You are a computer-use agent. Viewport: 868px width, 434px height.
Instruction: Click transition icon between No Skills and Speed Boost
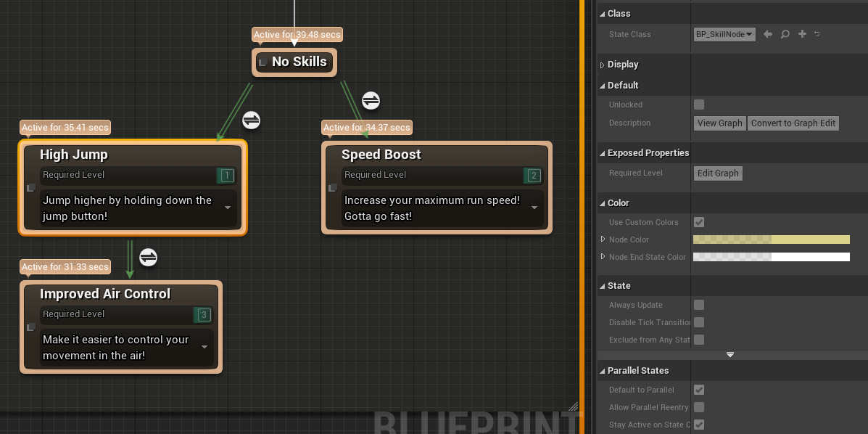point(371,100)
